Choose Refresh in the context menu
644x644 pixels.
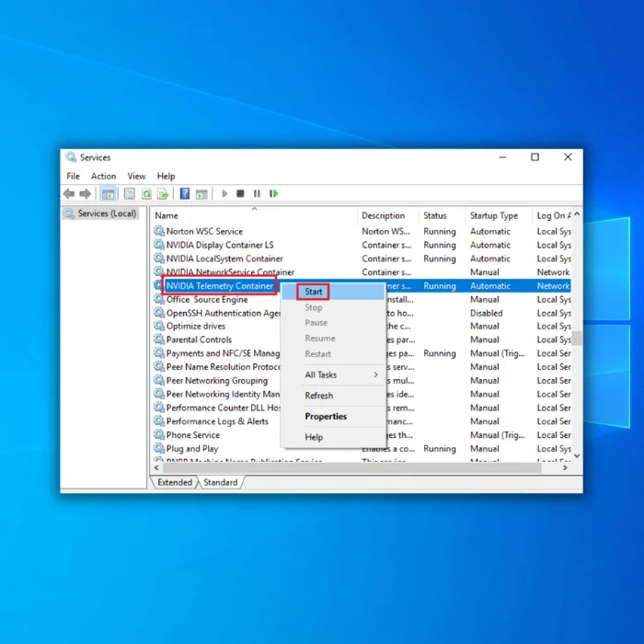pos(333,396)
